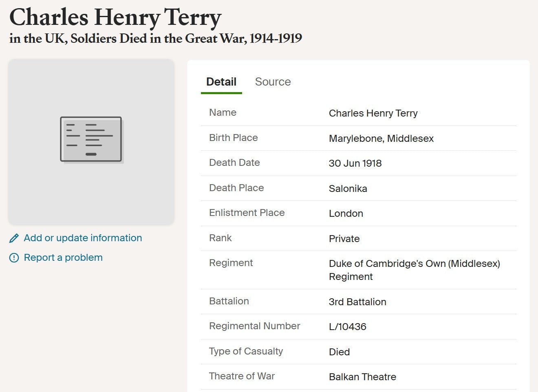Screen dimensions: 538x392
Task: Click the pencil edit icon
Action: [x=14, y=238]
